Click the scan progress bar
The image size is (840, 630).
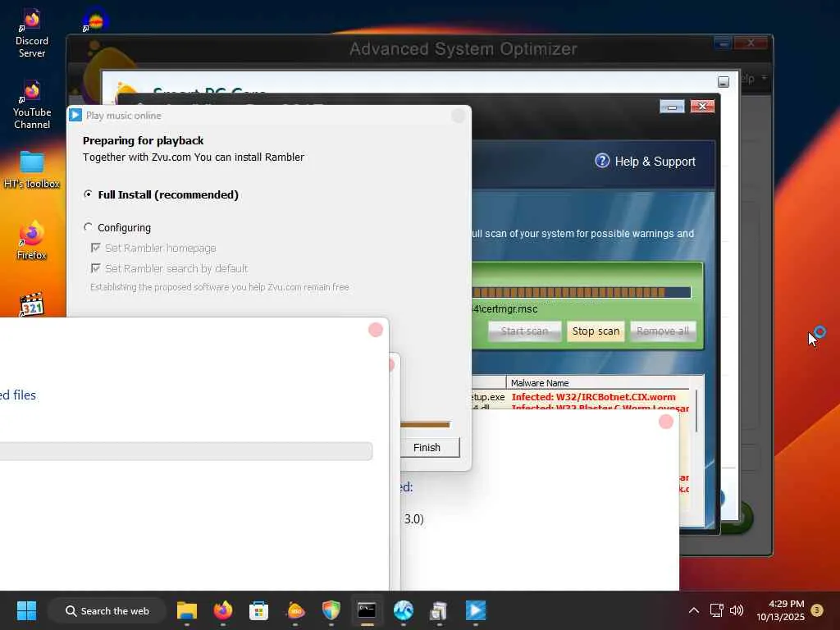(582, 292)
